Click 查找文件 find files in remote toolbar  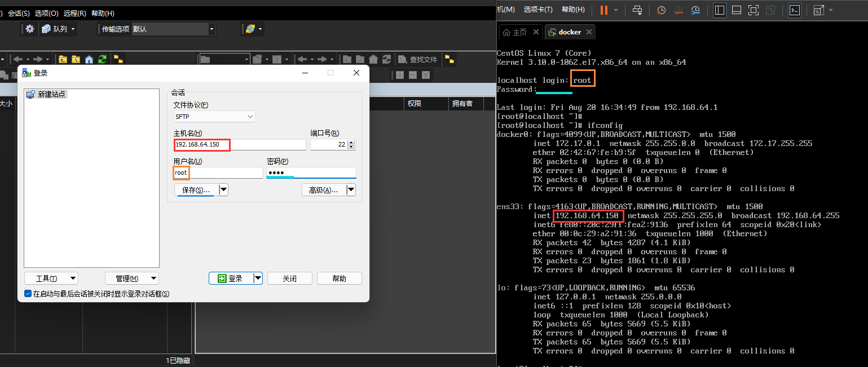click(418, 59)
